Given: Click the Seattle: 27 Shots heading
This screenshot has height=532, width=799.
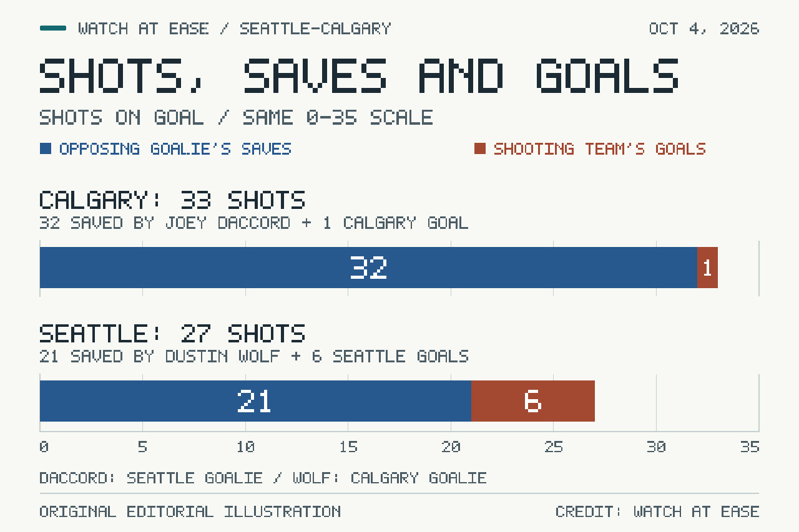Looking at the screenshot, I should coord(172,334).
